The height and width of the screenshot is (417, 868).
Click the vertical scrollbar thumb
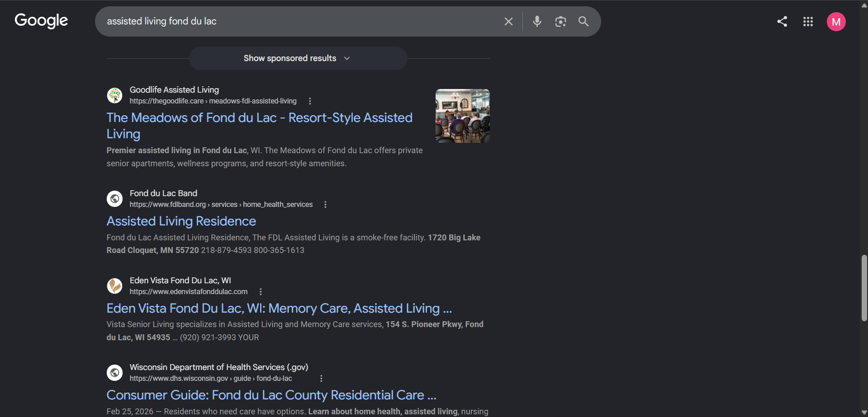pos(864,288)
